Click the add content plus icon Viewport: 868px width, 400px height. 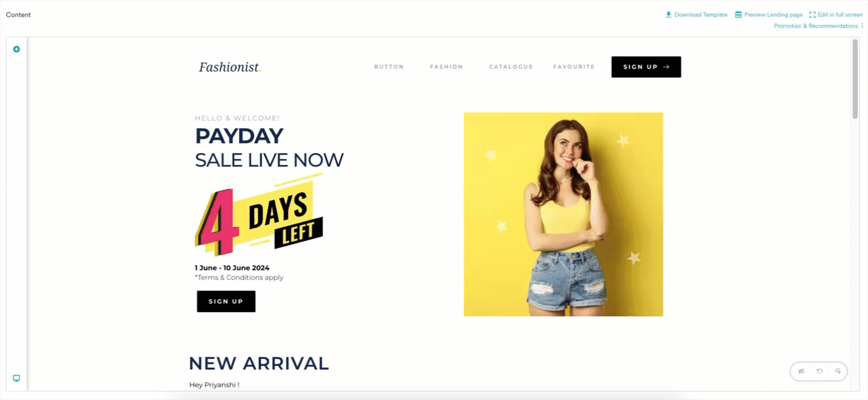coord(17,49)
